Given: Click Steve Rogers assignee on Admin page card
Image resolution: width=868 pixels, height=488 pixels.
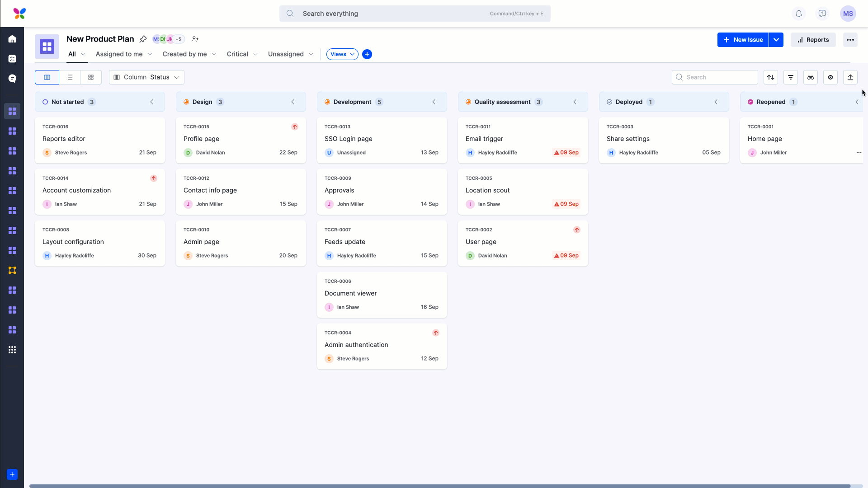Looking at the screenshot, I should [212, 256].
